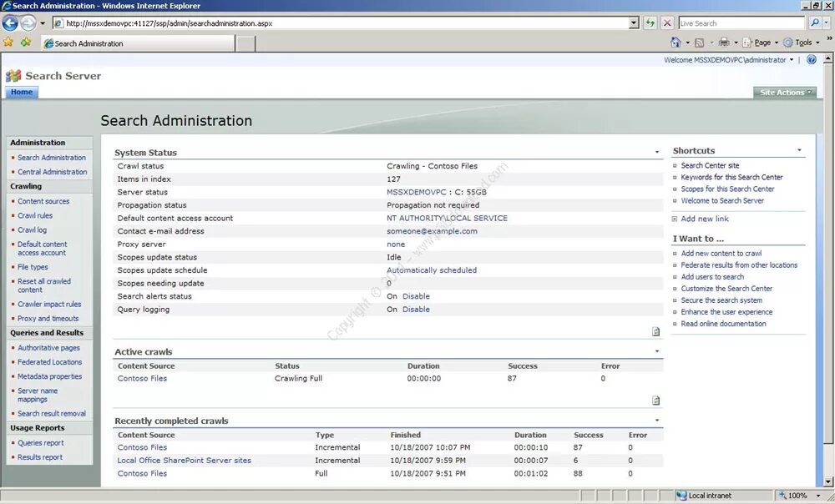
Task: Open the Recent Pages dropdown arrow
Action: point(43,23)
